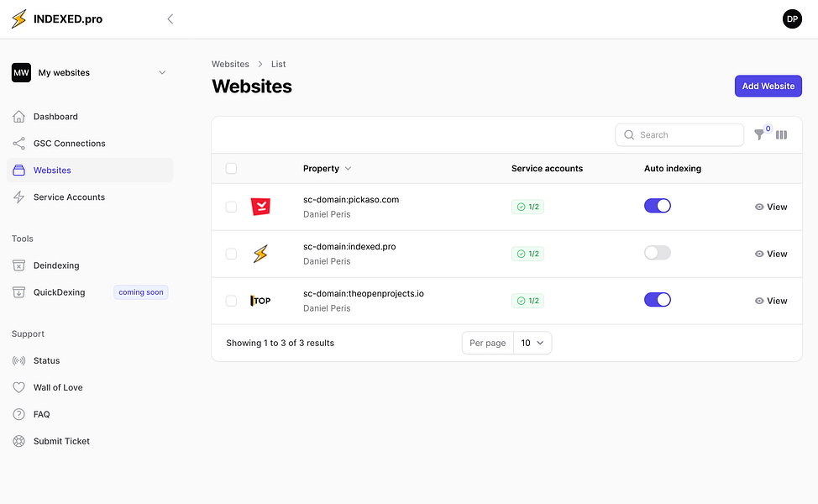
Task: Open the table filter funnel icon
Action: click(759, 135)
